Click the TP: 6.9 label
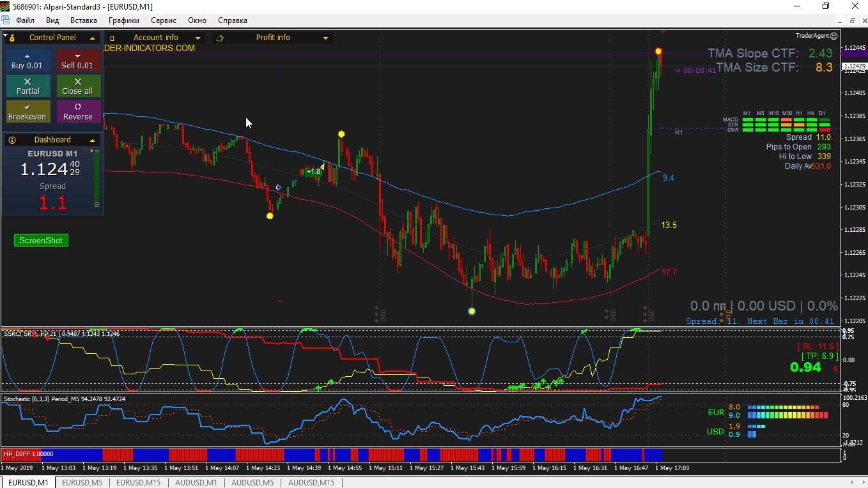 coord(819,356)
